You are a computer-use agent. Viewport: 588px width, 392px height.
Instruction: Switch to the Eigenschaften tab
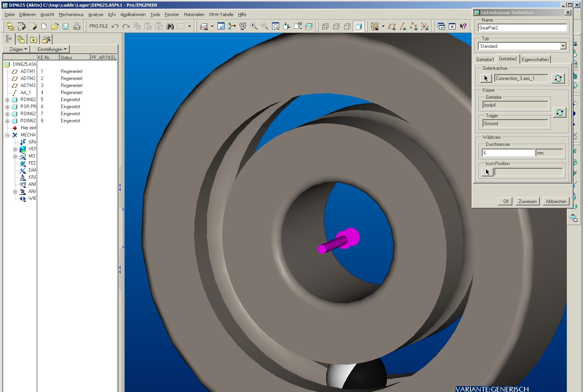point(535,60)
